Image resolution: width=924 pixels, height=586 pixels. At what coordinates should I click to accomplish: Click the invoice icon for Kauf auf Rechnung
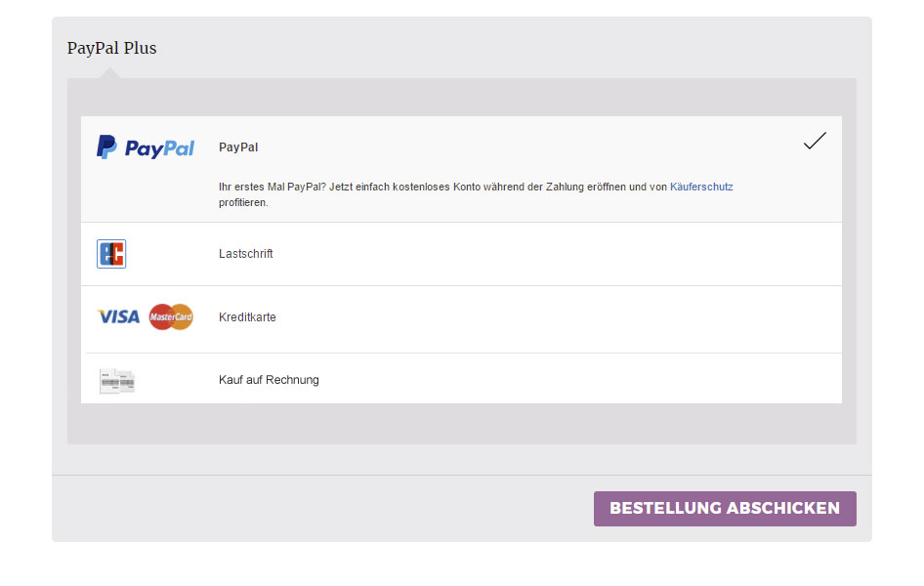(116, 380)
